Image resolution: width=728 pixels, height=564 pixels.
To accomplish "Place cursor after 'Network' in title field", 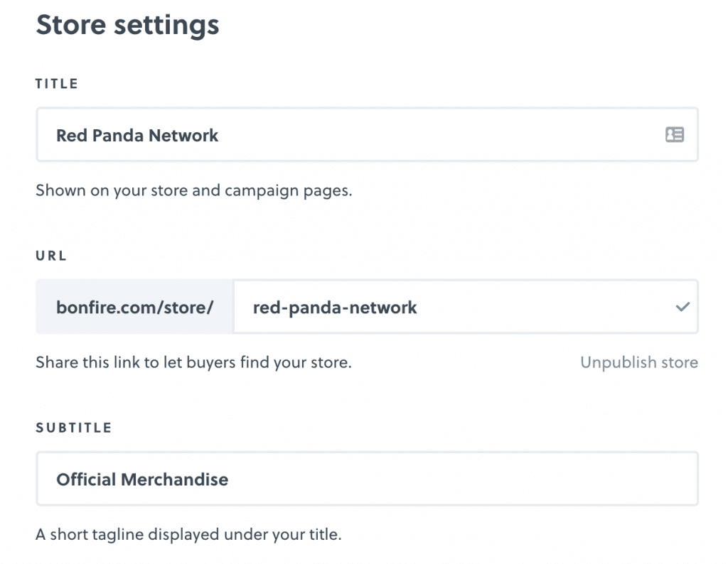I will click(x=219, y=136).
